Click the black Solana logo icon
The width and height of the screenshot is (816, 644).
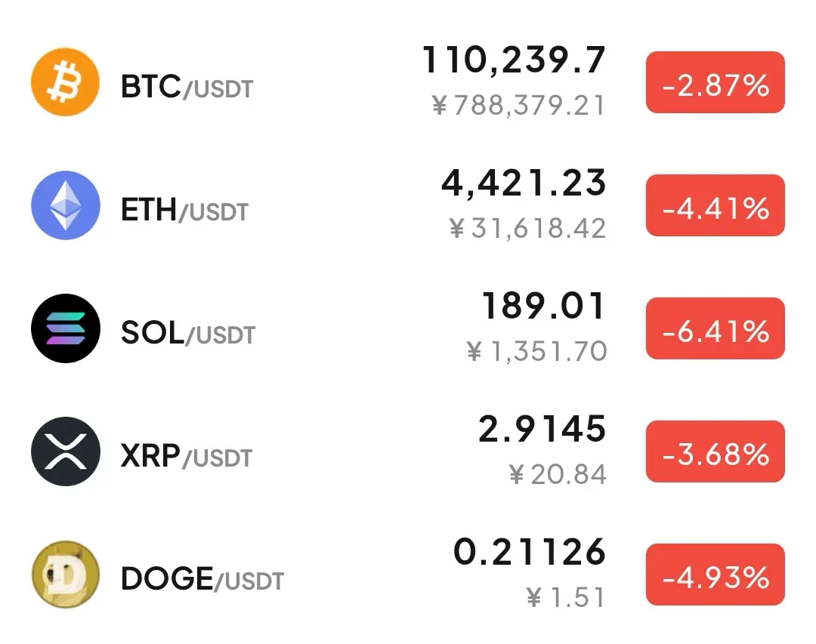(66, 328)
